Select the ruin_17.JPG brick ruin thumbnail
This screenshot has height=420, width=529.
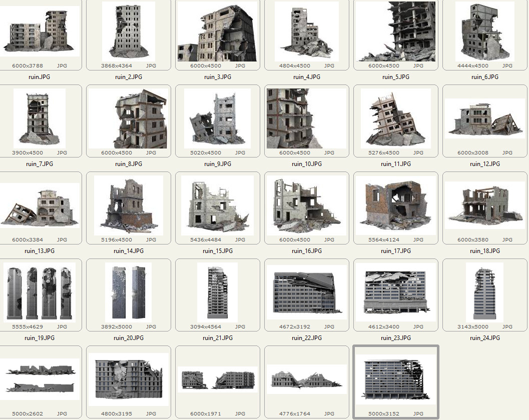[396, 205]
